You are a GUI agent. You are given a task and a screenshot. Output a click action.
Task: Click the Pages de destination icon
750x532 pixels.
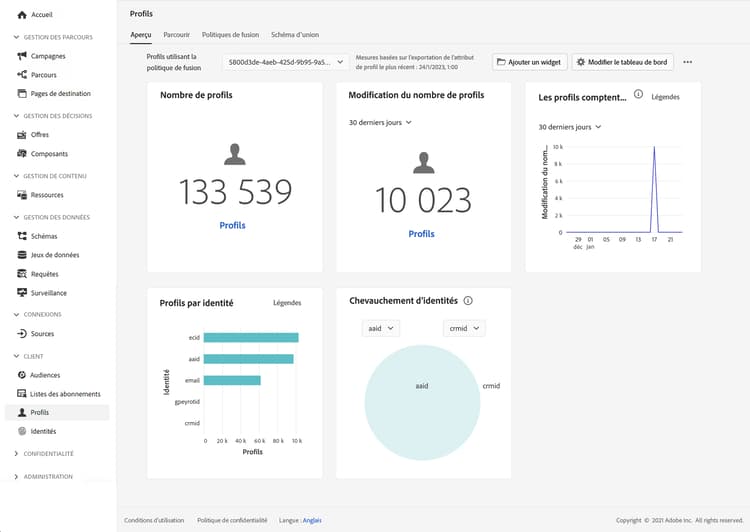pos(22,93)
